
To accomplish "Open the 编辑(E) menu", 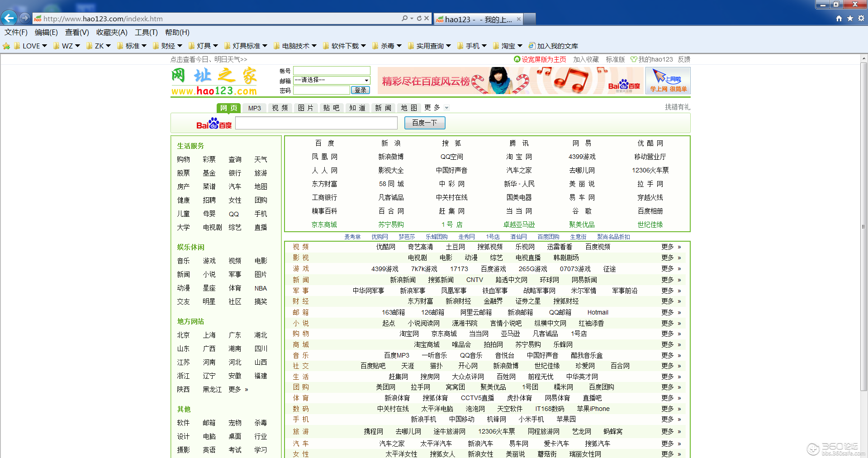I will 46,32.
